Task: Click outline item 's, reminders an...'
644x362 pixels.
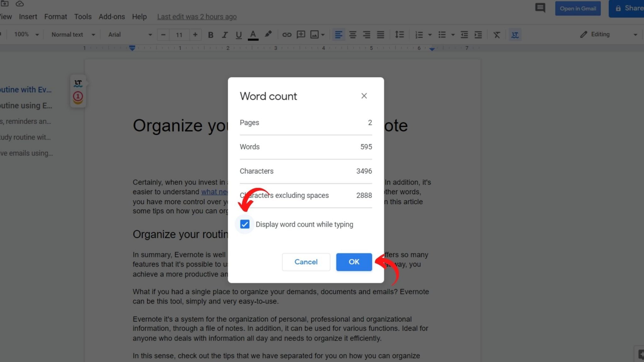Action: click(25, 121)
